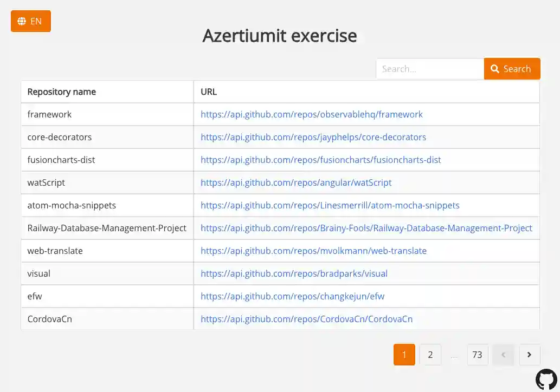
Task: Sort by the Repository name column header
Action: click(62, 92)
